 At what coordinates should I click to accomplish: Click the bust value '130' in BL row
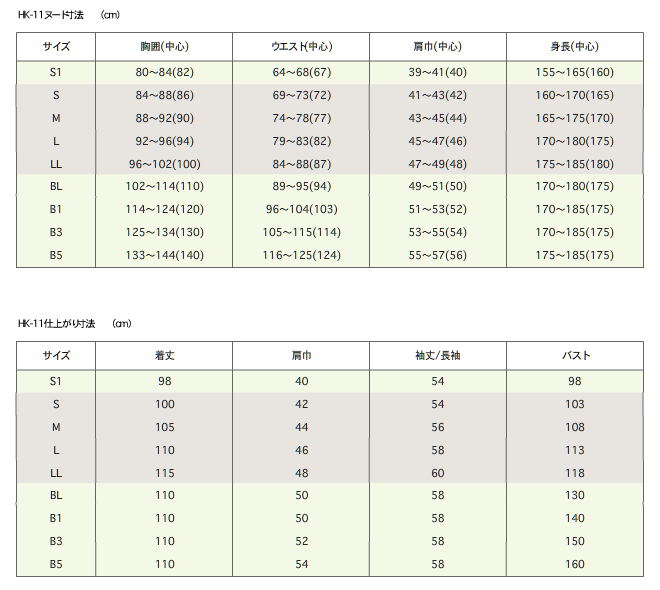tap(575, 495)
